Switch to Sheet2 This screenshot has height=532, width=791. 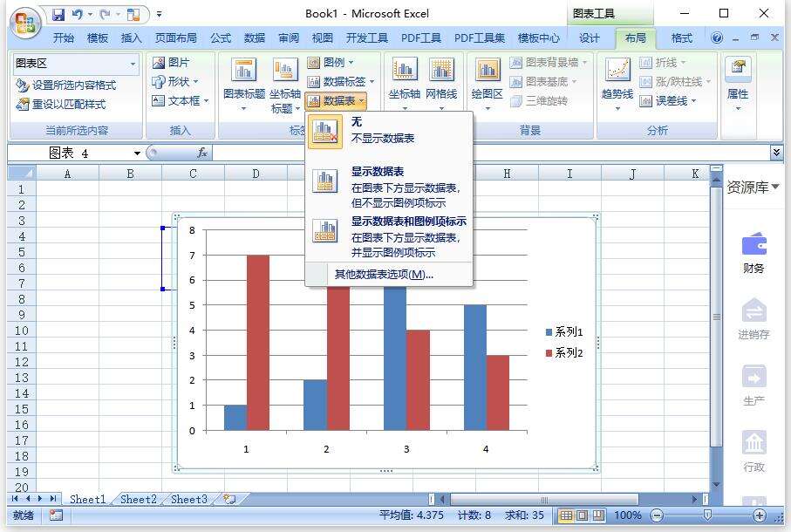[x=138, y=499]
